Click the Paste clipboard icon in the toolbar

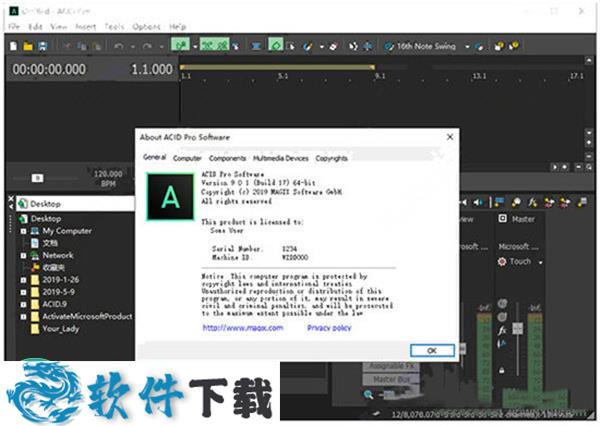click(x=96, y=46)
